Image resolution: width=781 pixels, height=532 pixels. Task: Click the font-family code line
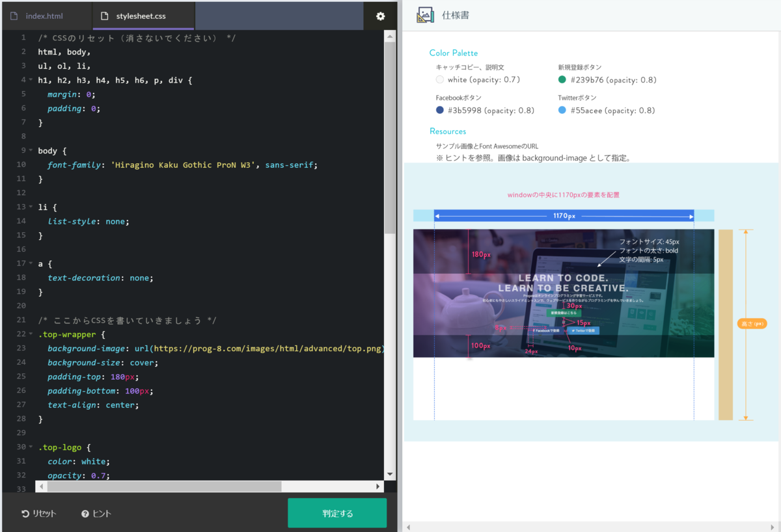tap(183, 165)
